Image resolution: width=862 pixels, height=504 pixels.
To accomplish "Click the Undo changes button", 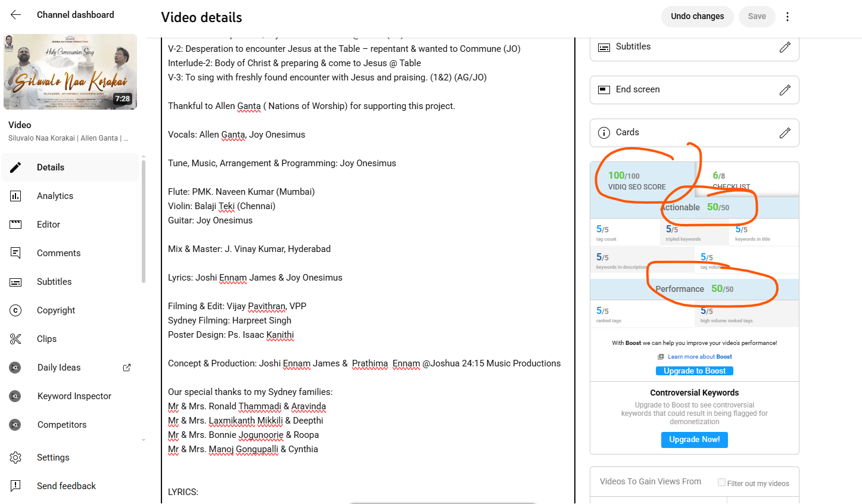I will pos(697,17).
